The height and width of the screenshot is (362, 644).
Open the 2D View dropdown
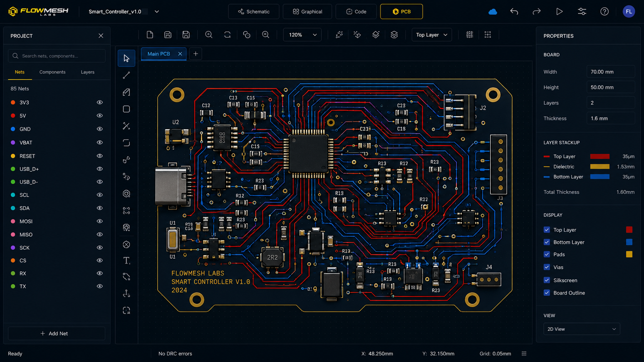(x=582, y=329)
